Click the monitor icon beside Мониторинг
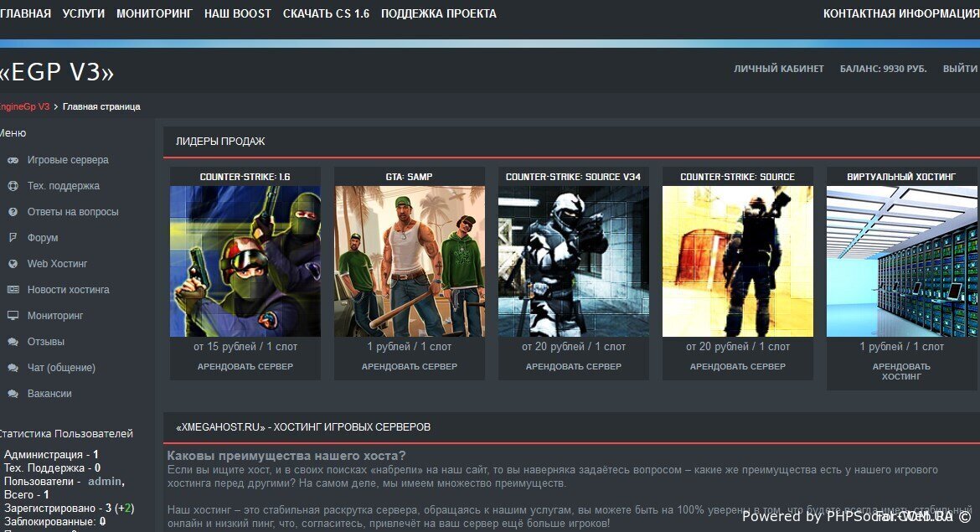The image size is (980, 532). (x=13, y=316)
